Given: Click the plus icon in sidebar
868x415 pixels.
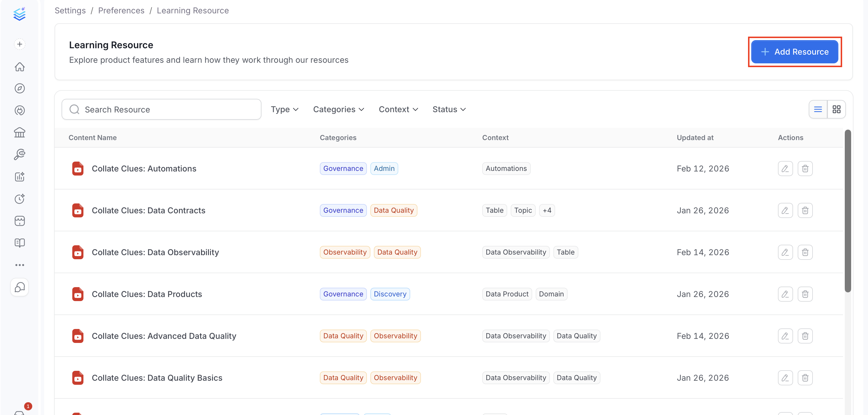Looking at the screenshot, I should tap(19, 44).
